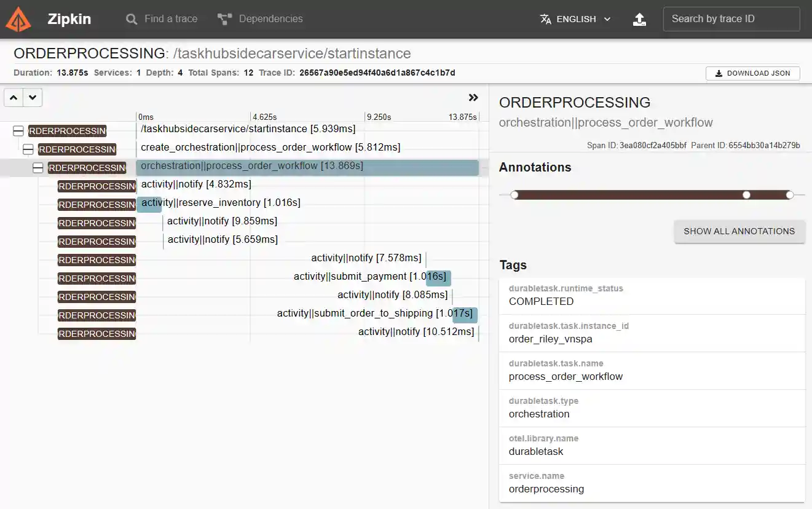Navigate to the Dependencies page

[x=260, y=18]
